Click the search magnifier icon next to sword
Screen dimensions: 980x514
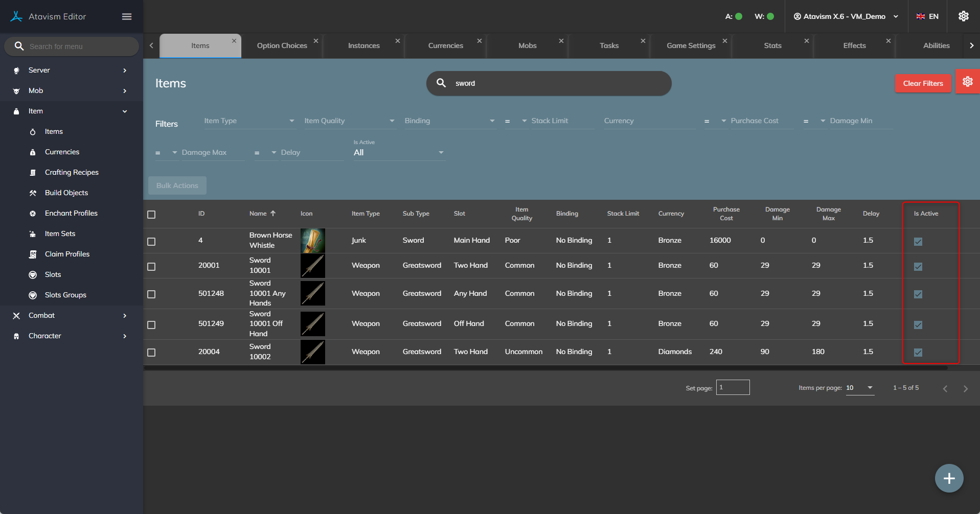(441, 83)
